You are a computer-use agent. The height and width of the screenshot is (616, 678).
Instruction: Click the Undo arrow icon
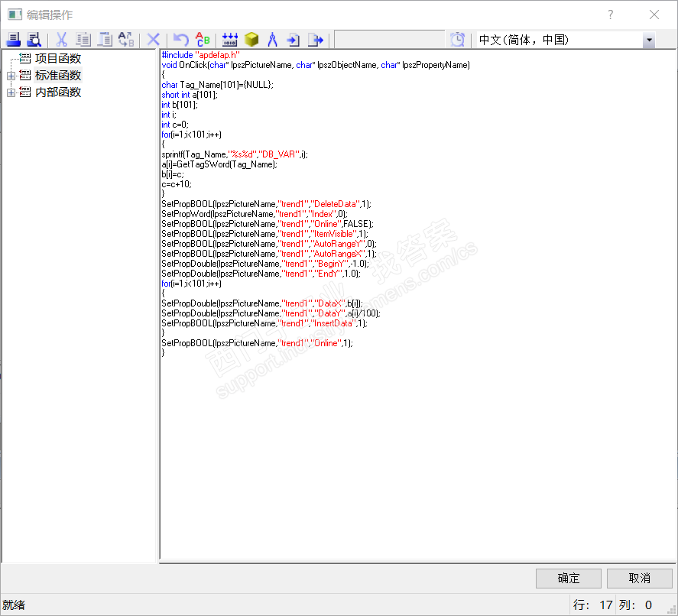tap(180, 40)
